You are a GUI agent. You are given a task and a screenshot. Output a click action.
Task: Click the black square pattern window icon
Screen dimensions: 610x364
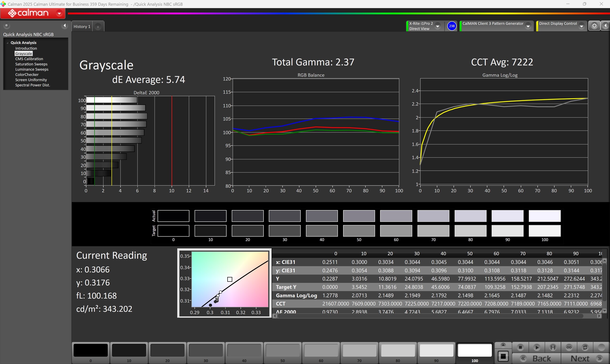503,356
